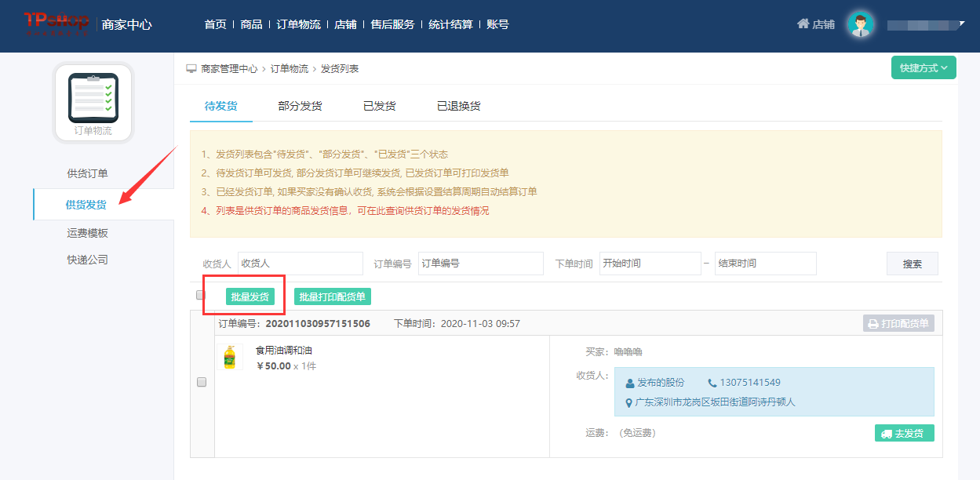Toggle the select-all orders checkbox
Screen dimensions: 980x480
(x=200, y=296)
